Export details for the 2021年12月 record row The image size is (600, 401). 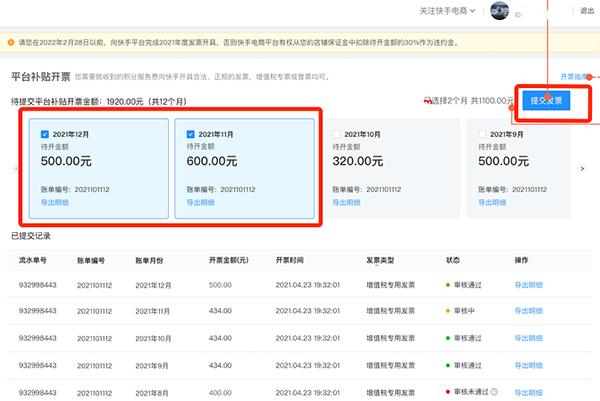pyautogui.click(x=530, y=285)
